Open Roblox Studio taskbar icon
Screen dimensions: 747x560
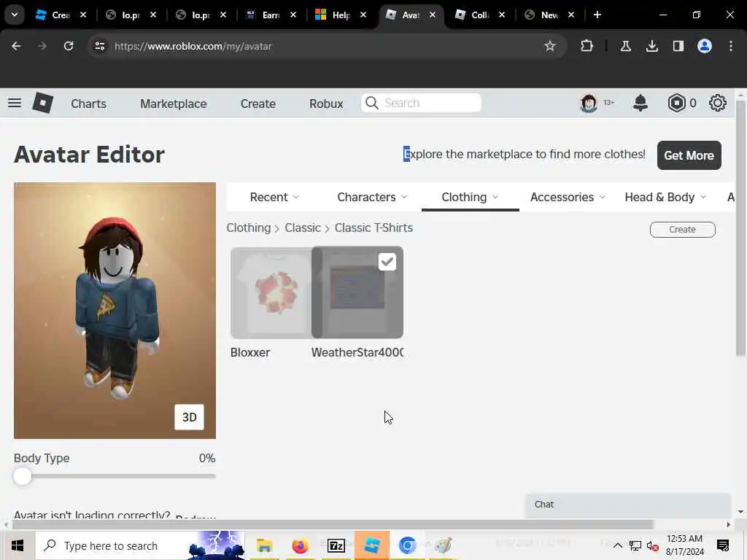(x=371, y=545)
